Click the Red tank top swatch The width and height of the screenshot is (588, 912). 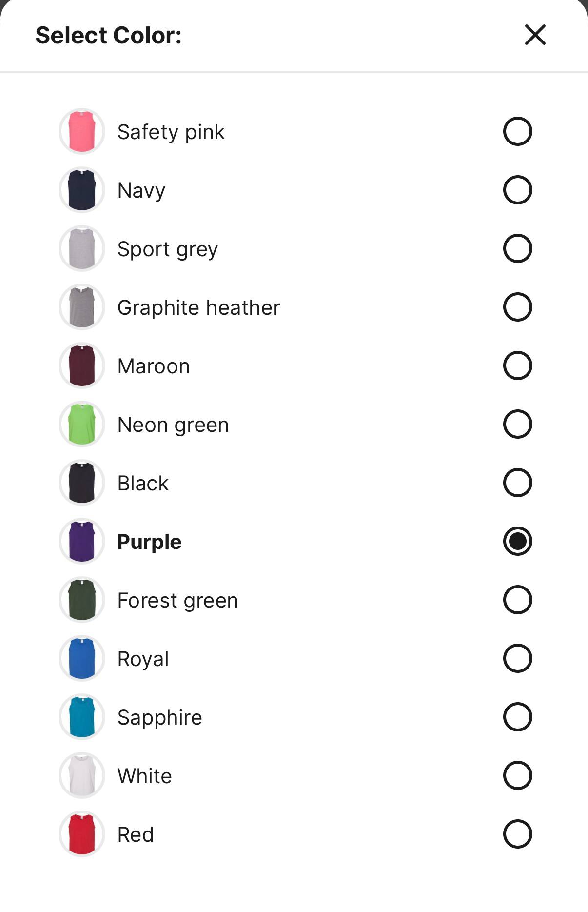click(x=82, y=834)
